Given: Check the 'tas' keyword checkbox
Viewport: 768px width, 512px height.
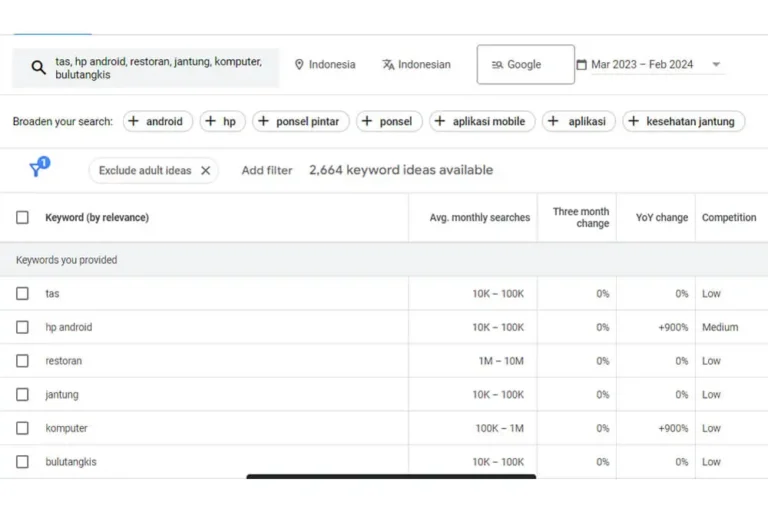Looking at the screenshot, I should coord(22,293).
